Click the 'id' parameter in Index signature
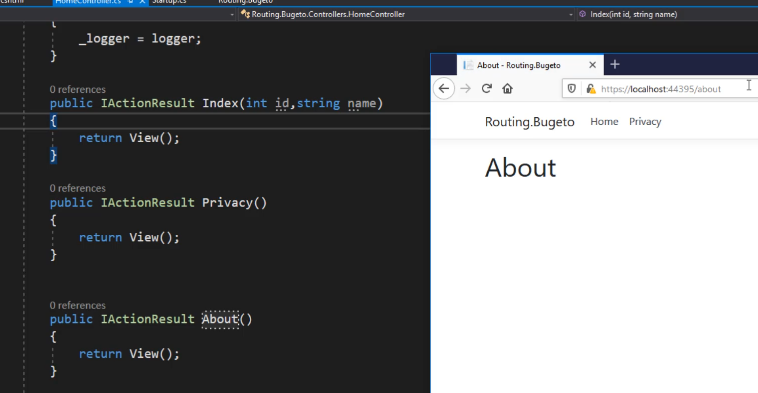The image size is (758, 393). [x=282, y=103]
